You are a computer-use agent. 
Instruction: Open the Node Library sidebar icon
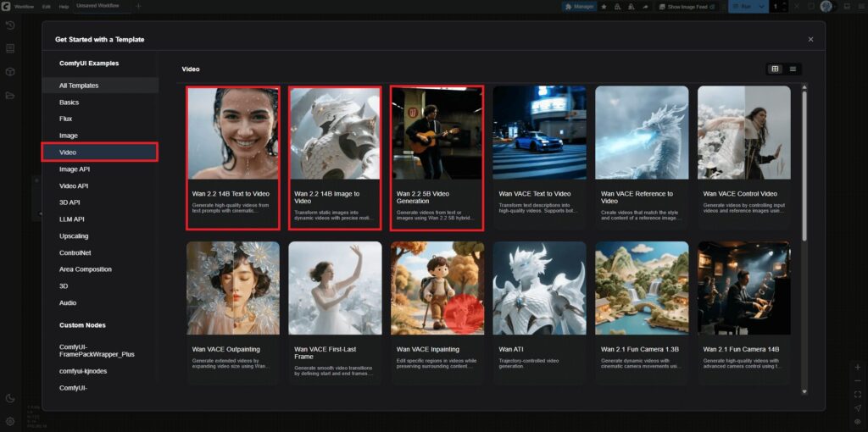coord(10,48)
